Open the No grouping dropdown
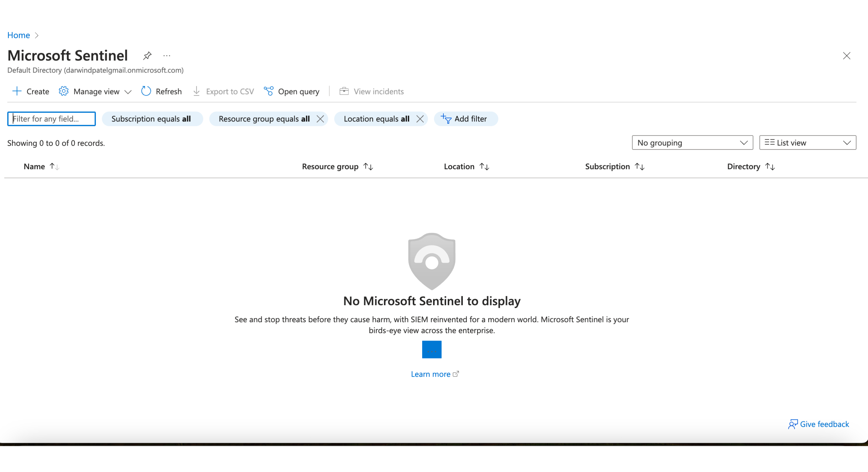The height and width of the screenshot is (472, 868). [692, 143]
